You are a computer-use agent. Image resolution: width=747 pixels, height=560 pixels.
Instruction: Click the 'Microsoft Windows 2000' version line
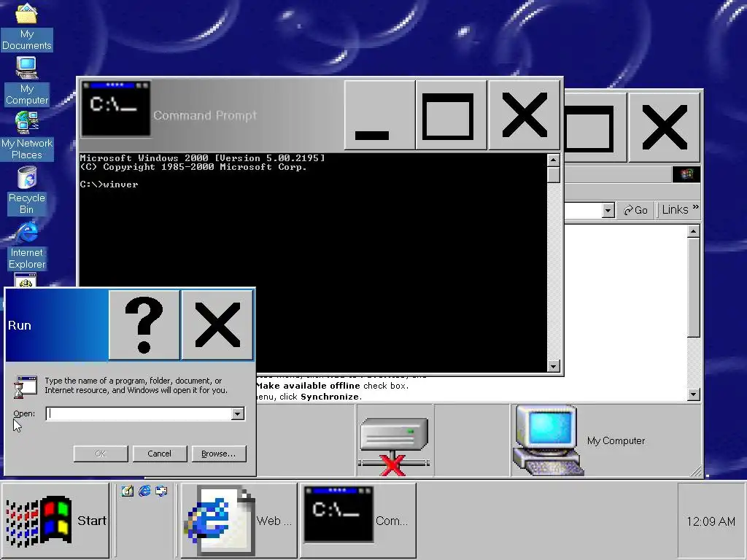click(x=203, y=157)
